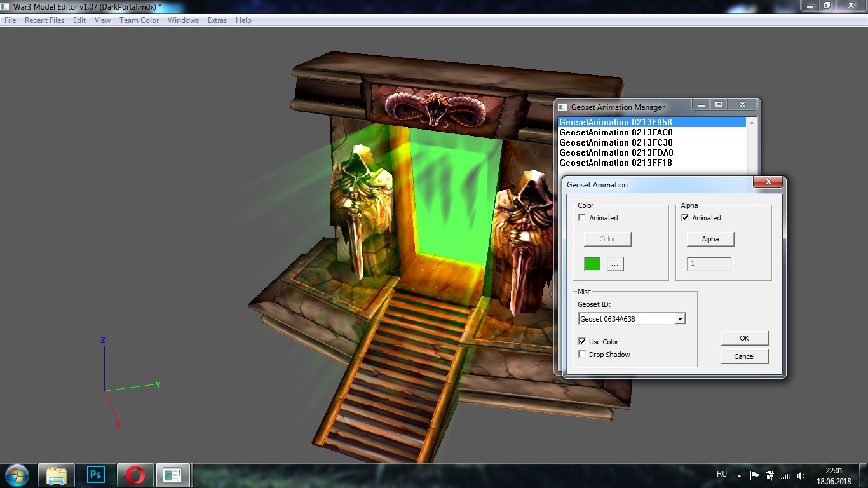Close the Geoset Animation dialog
The image size is (868, 488).
(x=768, y=182)
